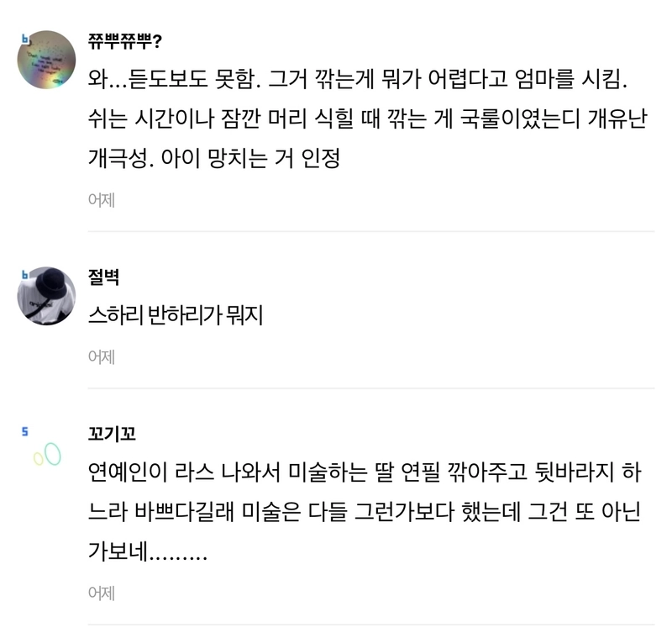This screenshot has width=672, height=633.
Task: Click the 어제 timestamp under 절벽 comment
Action: [102, 356]
